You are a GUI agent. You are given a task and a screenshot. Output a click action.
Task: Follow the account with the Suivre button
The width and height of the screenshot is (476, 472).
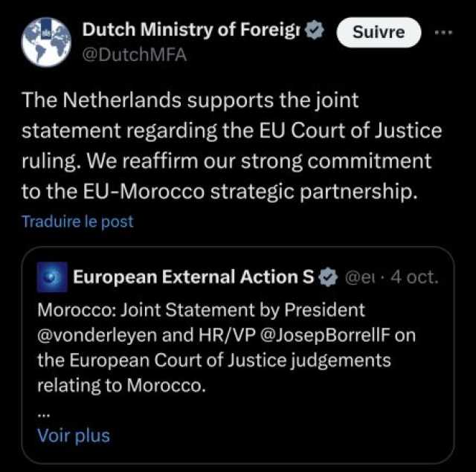point(379,32)
